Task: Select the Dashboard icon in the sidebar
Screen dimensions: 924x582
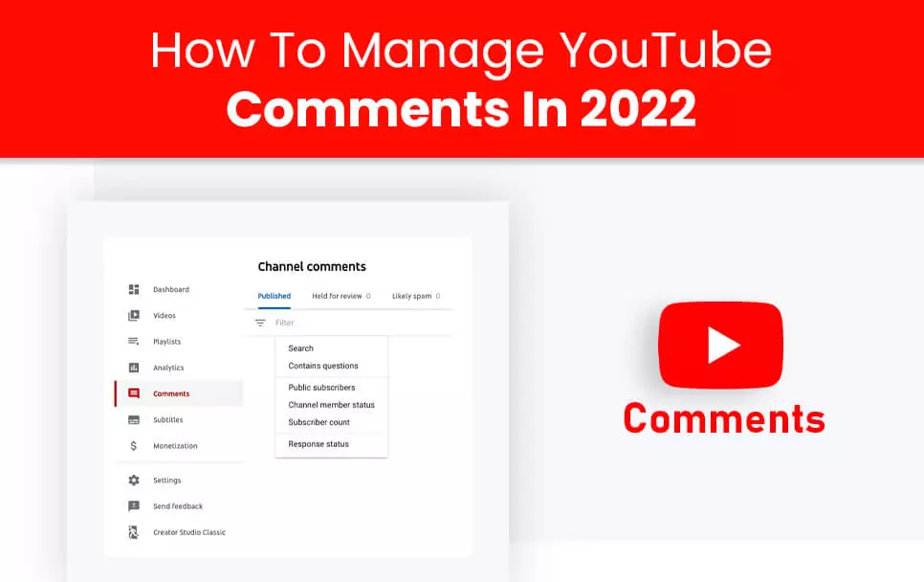Action: point(134,289)
